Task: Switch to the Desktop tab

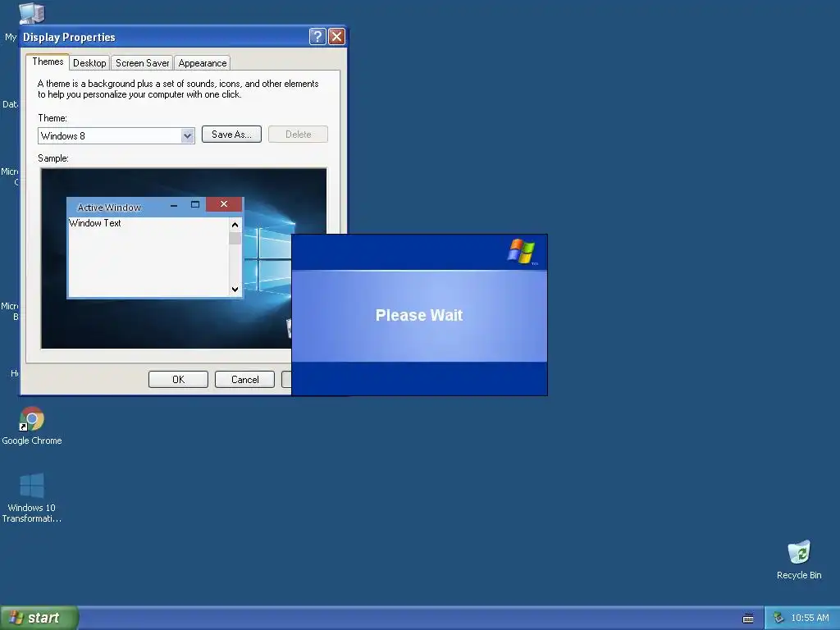Action: [89, 62]
